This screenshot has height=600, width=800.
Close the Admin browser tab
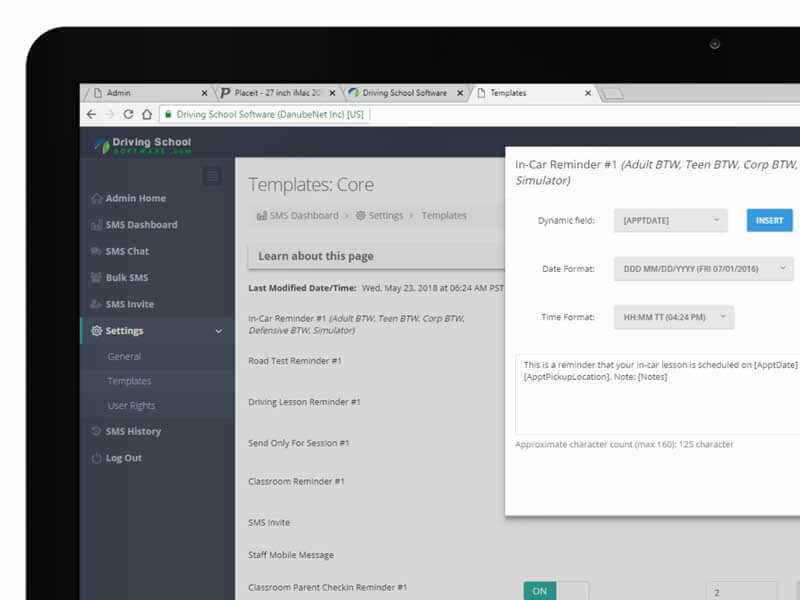[205, 93]
